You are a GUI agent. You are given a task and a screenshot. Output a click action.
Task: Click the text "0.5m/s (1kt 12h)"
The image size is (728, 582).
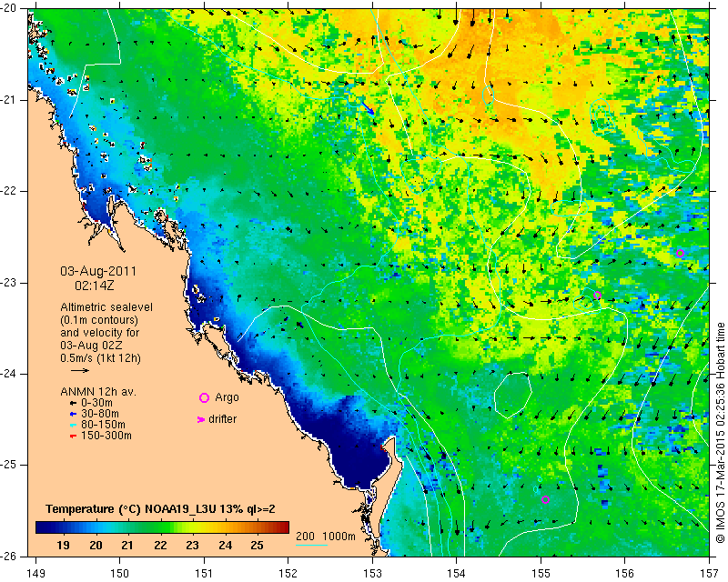pos(100,358)
